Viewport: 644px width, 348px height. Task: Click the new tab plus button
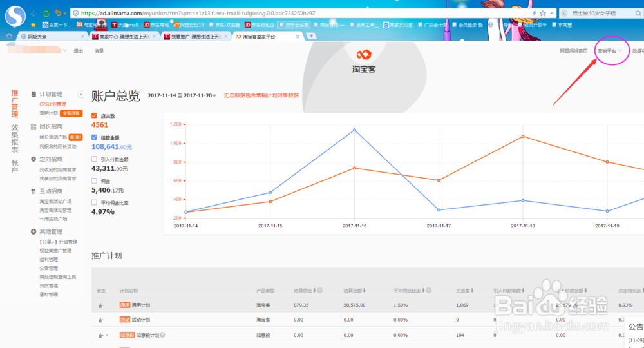(x=312, y=36)
